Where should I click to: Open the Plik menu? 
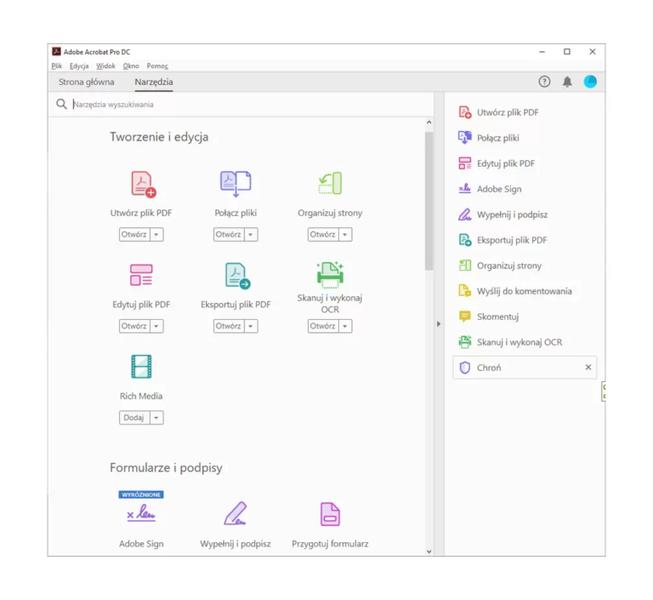[57, 66]
